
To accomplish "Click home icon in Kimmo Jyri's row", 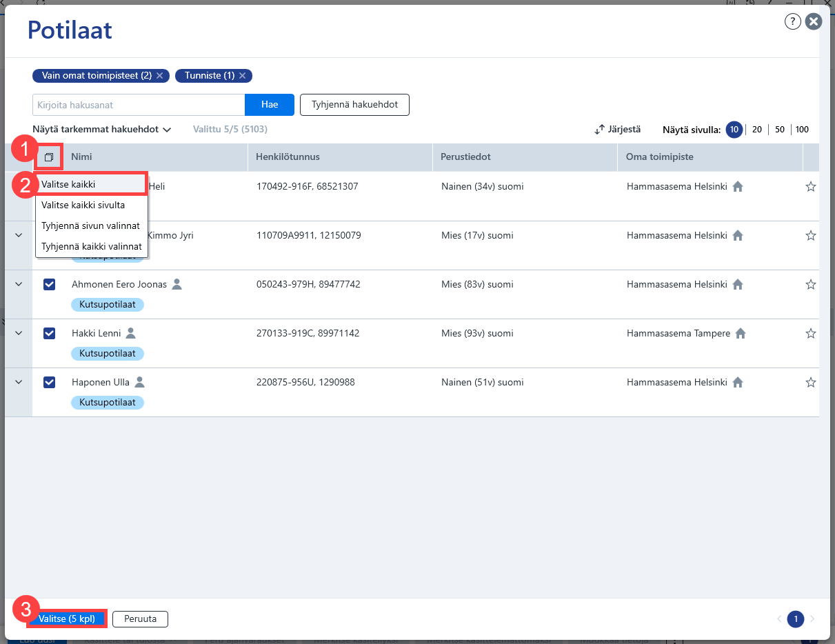I will coord(738,235).
